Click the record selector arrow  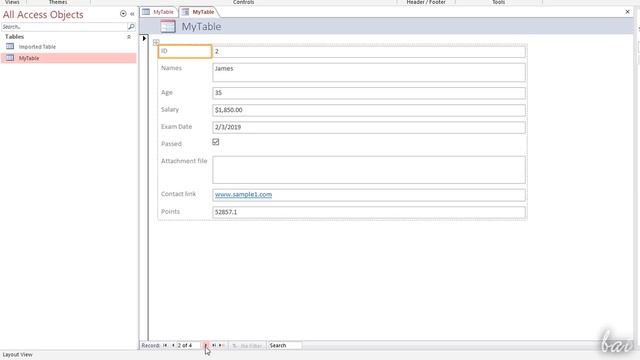tap(144, 38)
